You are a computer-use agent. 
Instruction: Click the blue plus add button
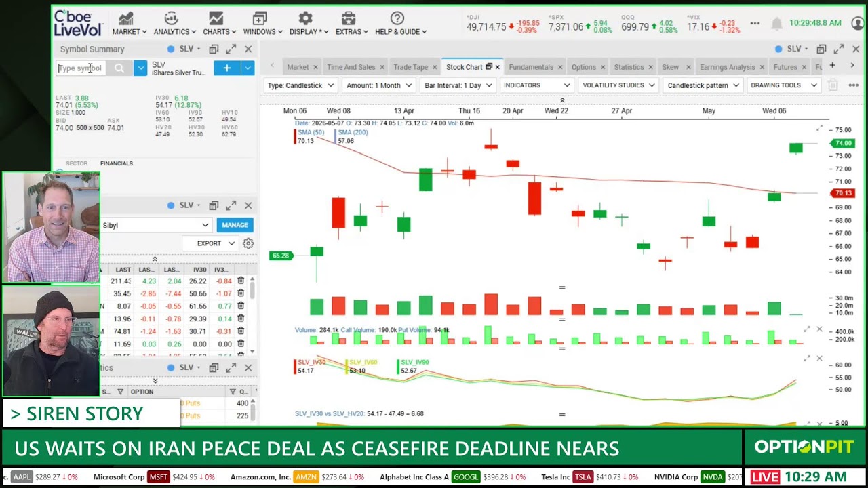[x=226, y=68]
